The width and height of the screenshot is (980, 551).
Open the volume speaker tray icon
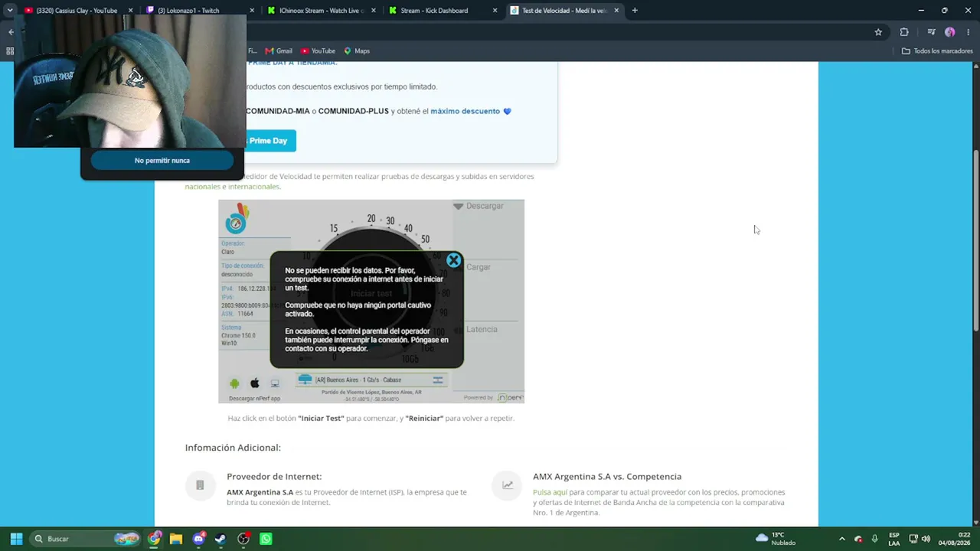pos(926,539)
